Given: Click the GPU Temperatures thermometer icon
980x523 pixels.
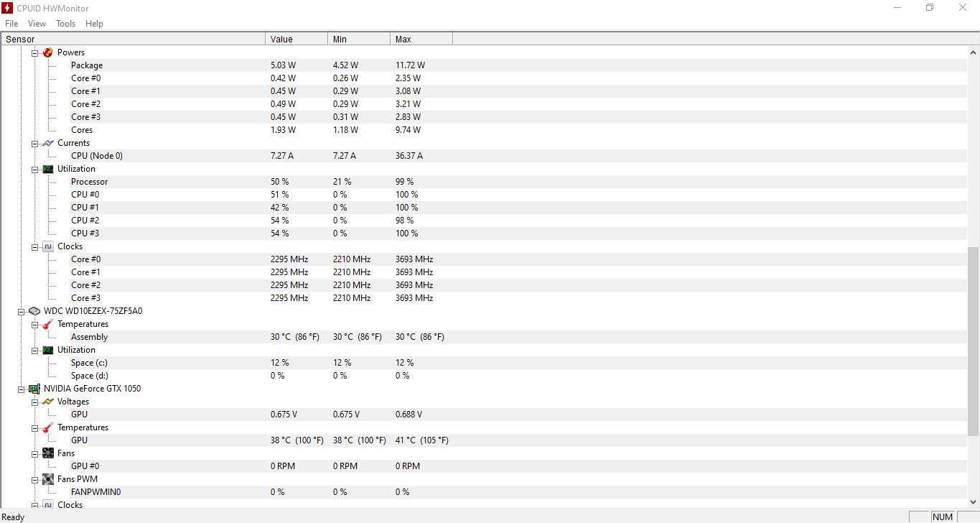Looking at the screenshot, I should click(x=48, y=427).
